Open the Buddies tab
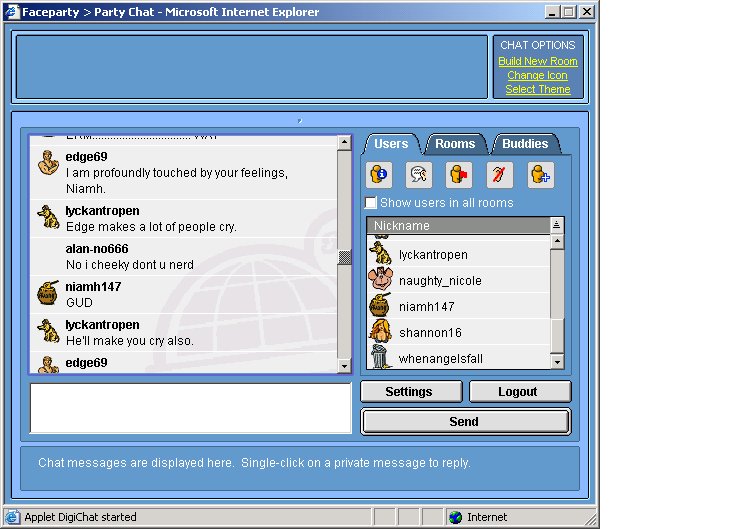Viewport: 734px width, 529px height. [x=525, y=144]
